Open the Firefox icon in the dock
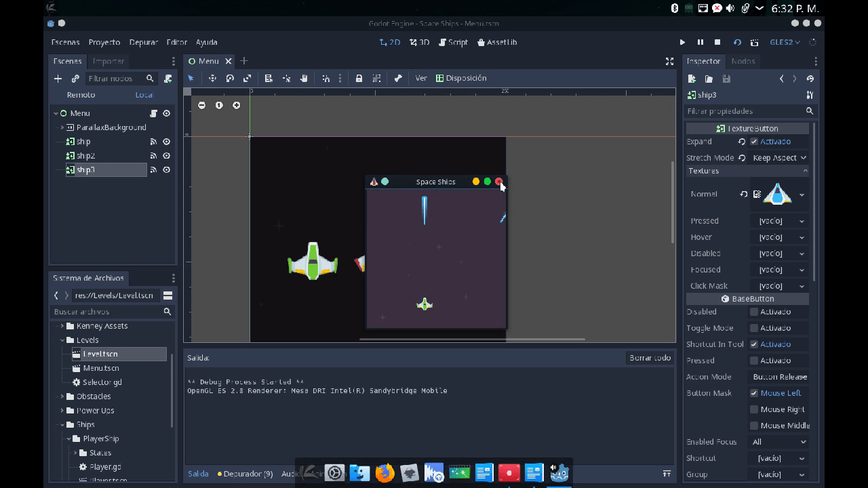This screenshot has height=488, width=868. click(x=384, y=472)
